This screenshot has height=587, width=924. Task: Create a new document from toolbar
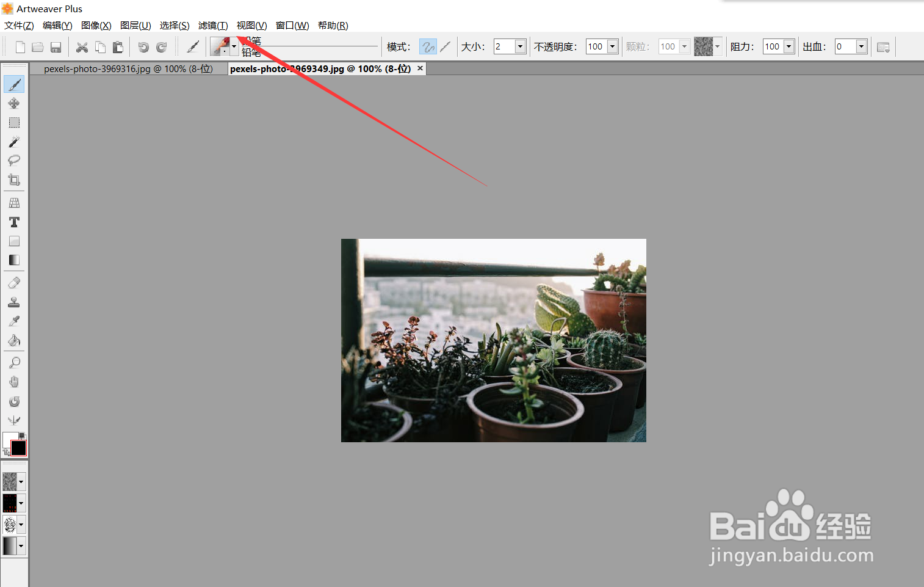(x=20, y=47)
